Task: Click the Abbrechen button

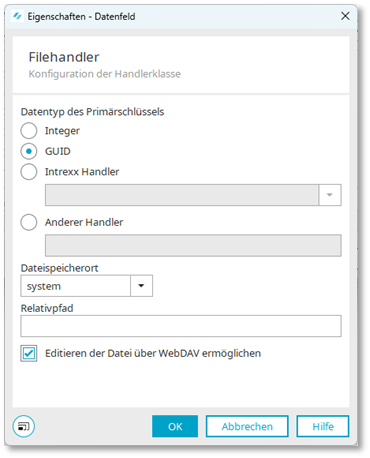Action: coord(247,426)
